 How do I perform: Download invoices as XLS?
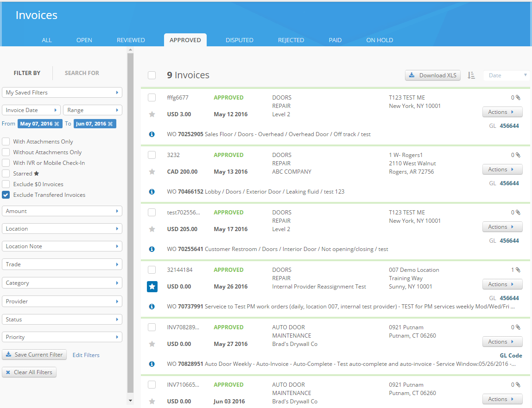(x=432, y=75)
